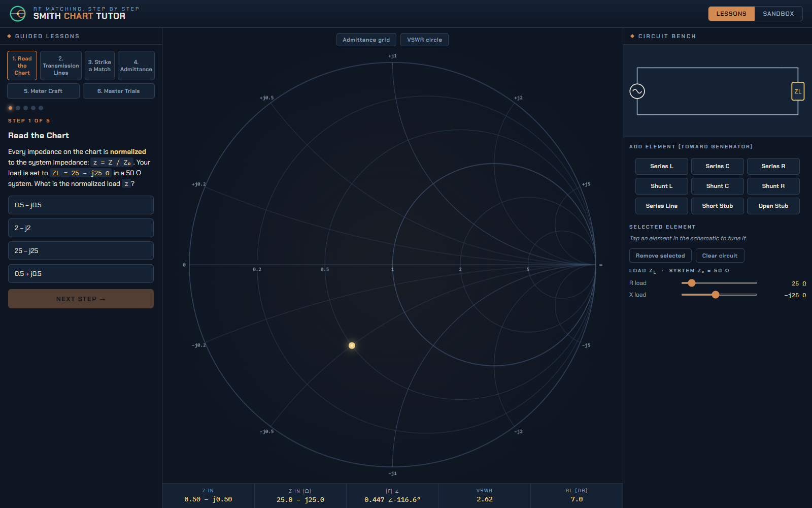Click Remove selected button
812x508 pixels.
660,256
